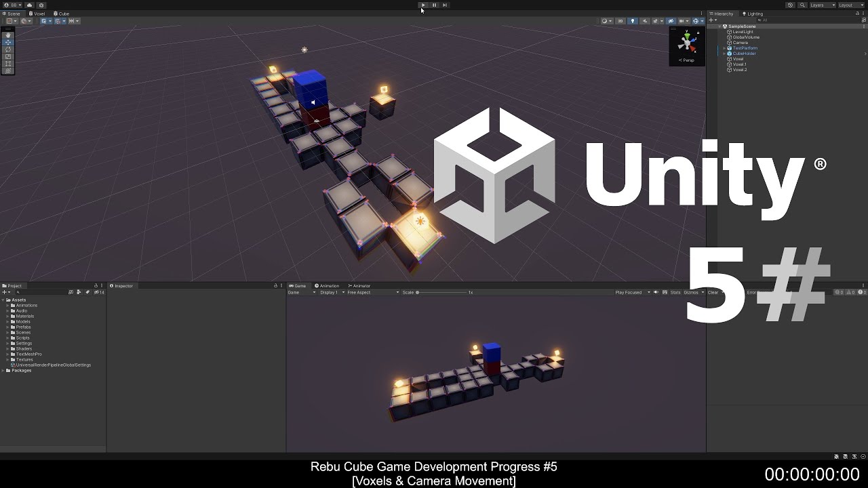Select GlobalVolume in the Hierarchy

coord(746,37)
